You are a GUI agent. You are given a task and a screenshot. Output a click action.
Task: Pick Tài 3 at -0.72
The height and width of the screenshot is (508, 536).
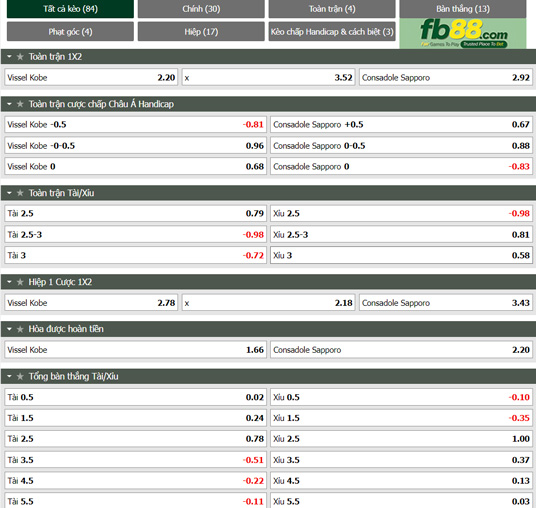135,255
